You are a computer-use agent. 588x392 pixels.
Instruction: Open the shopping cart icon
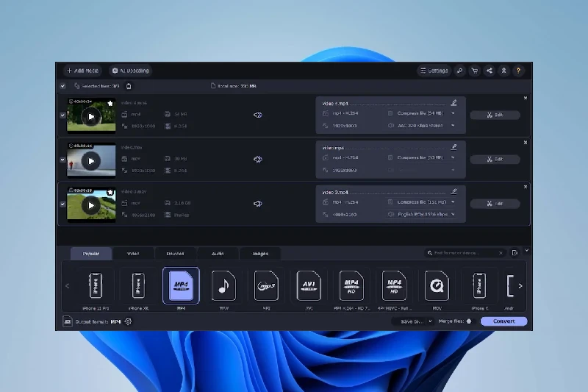474,71
